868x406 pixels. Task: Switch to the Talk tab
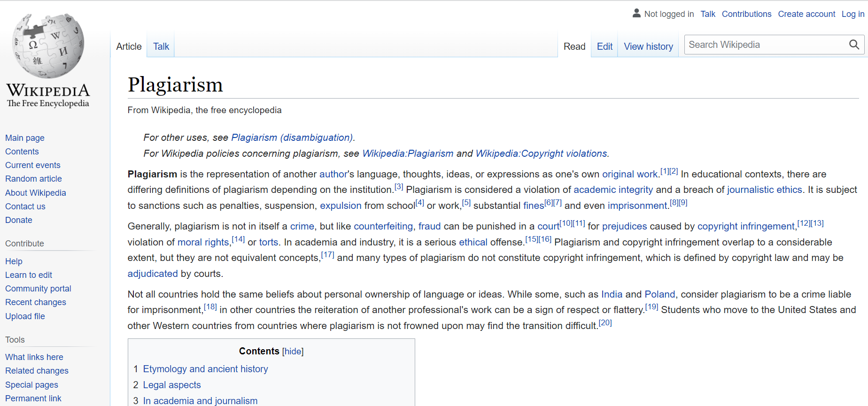click(161, 46)
